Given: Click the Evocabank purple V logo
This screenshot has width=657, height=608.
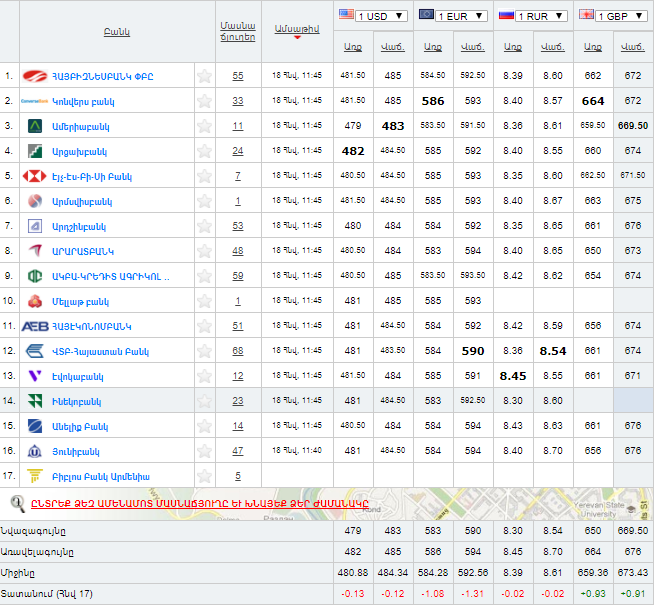Looking at the screenshot, I should click(x=35, y=376).
